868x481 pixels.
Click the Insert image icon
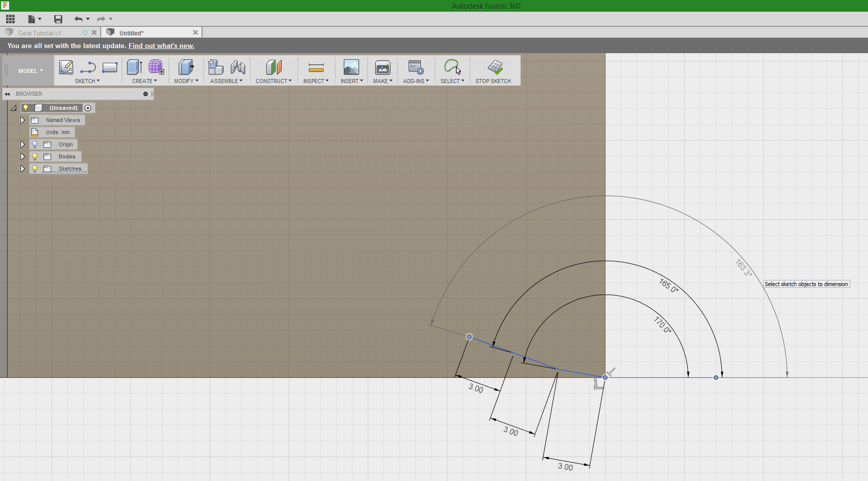click(x=351, y=67)
